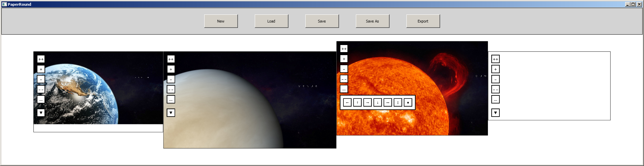Screen dimensions: 644x166
Task: Click the down arrow alignment icon on Sun panel
Action: (377, 102)
